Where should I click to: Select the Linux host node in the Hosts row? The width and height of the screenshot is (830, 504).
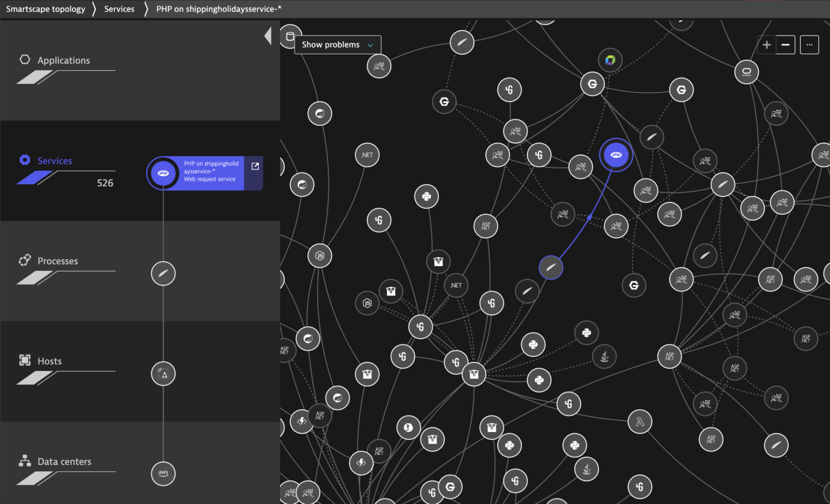point(163,373)
